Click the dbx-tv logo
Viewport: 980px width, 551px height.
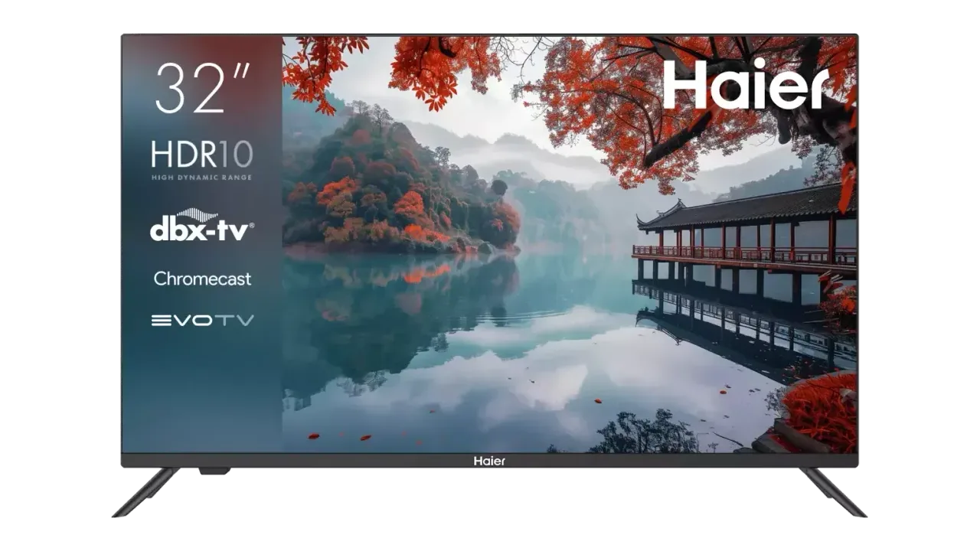coord(202,225)
